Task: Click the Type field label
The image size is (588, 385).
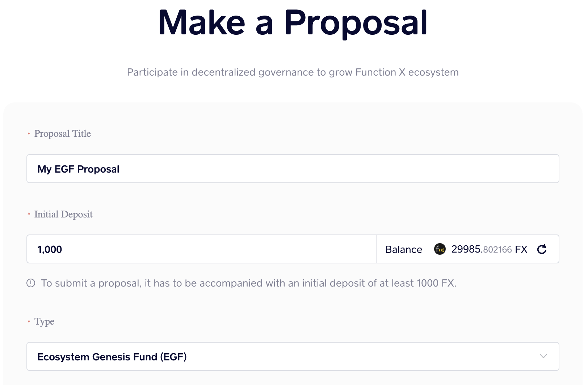Action: (44, 322)
